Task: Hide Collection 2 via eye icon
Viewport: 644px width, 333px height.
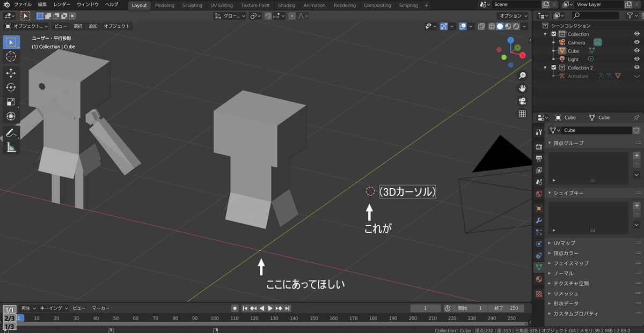Action: tap(637, 68)
